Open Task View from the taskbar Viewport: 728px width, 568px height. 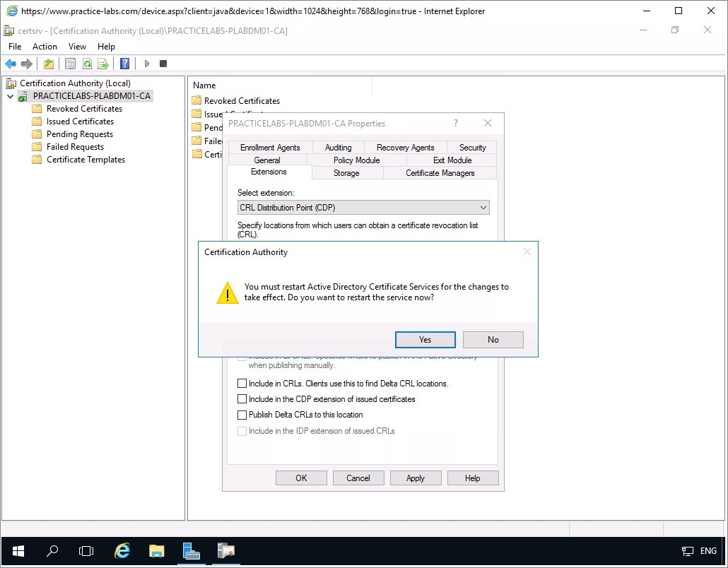[x=86, y=551]
